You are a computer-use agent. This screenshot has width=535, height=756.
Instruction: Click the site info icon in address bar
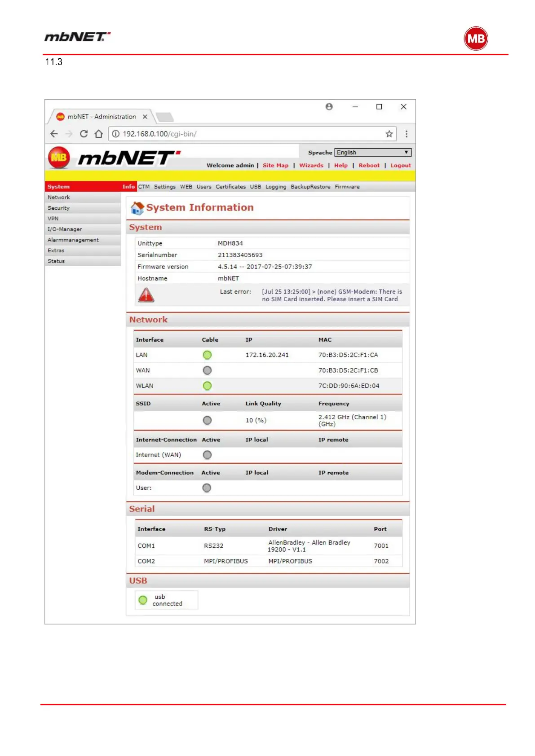[116, 134]
